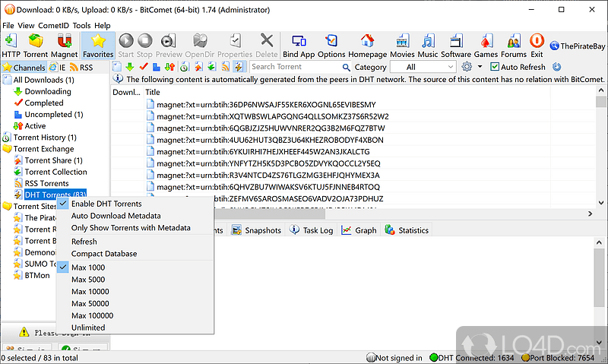Open ThePirateBay link in the toolbar
This screenshot has height=364, width=608.
578,46
